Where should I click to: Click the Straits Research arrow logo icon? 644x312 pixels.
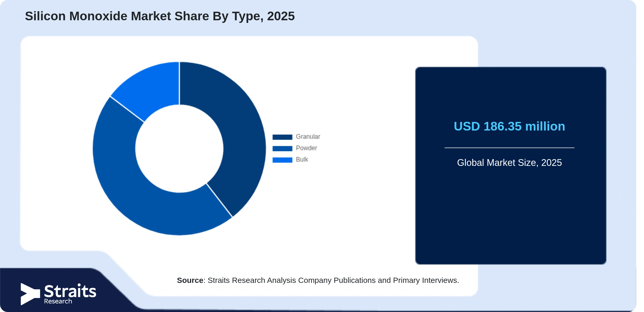30,294
